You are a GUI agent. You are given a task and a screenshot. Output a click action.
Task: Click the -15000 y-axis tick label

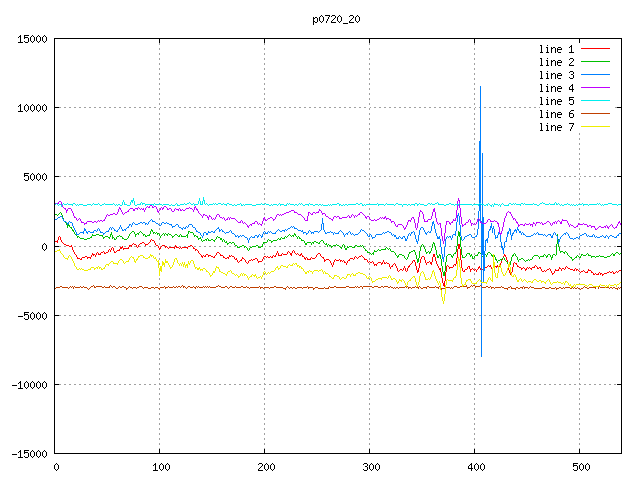[29, 453]
